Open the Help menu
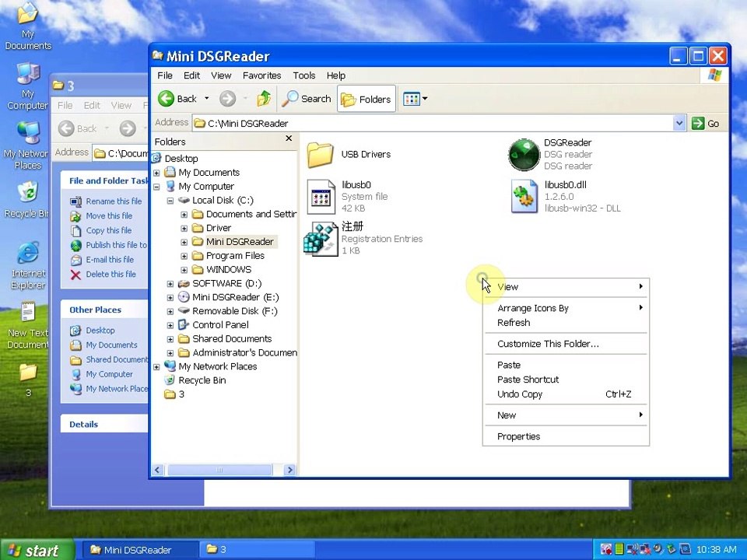This screenshot has height=560, width=747. coord(336,75)
